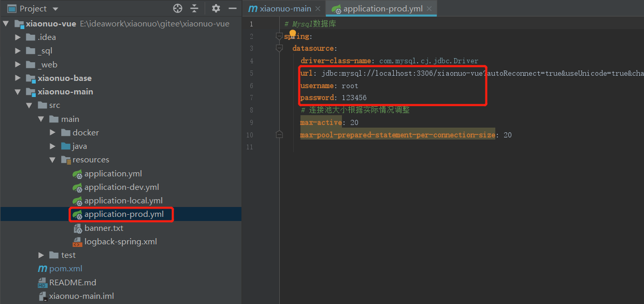Click the docker folder icon
The width and height of the screenshot is (644, 304).
[x=65, y=133]
